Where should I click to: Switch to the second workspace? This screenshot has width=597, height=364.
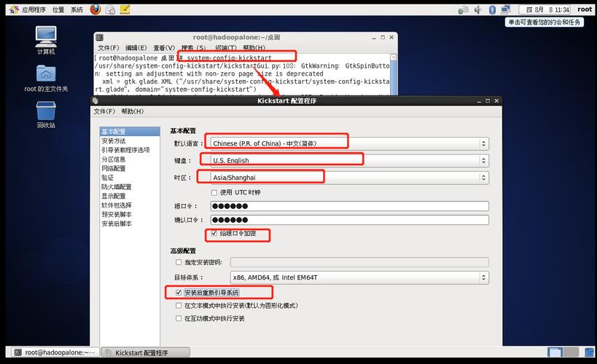(570, 352)
